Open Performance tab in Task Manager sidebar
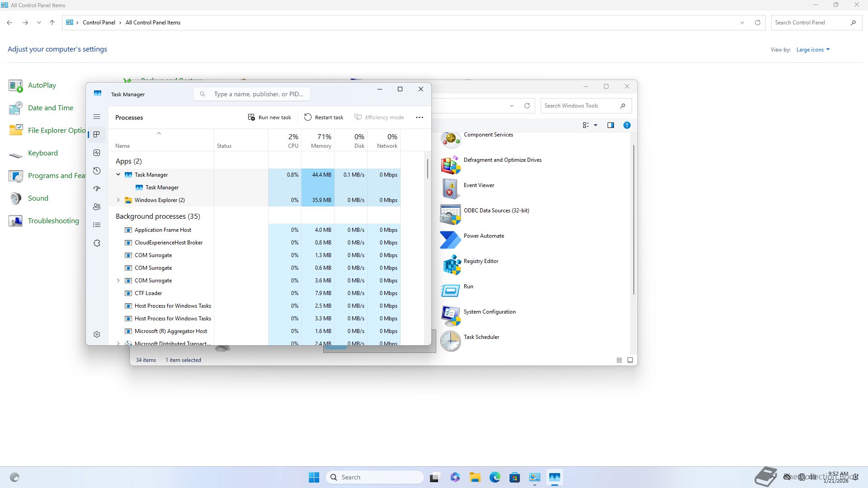 click(97, 153)
